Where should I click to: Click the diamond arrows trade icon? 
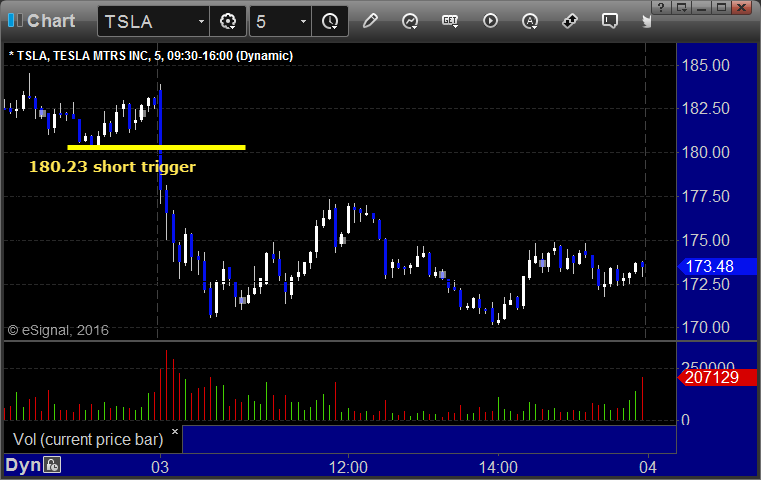click(x=569, y=21)
